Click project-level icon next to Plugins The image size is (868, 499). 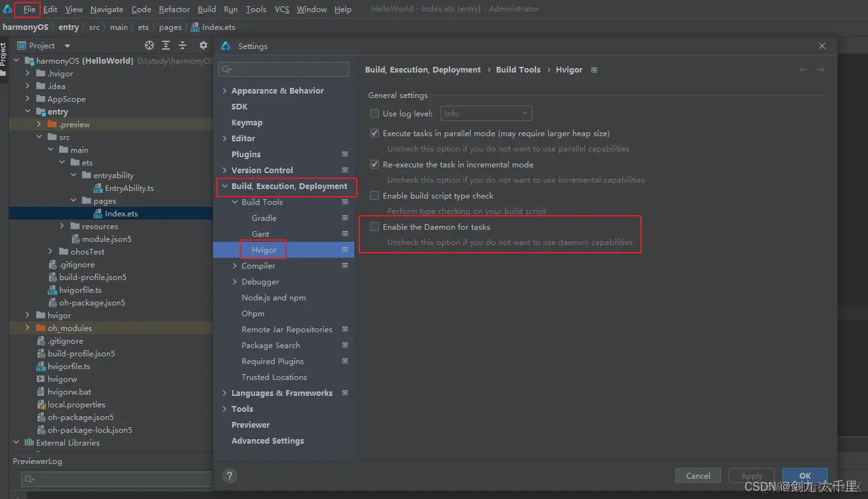pyautogui.click(x=345, y=154)
